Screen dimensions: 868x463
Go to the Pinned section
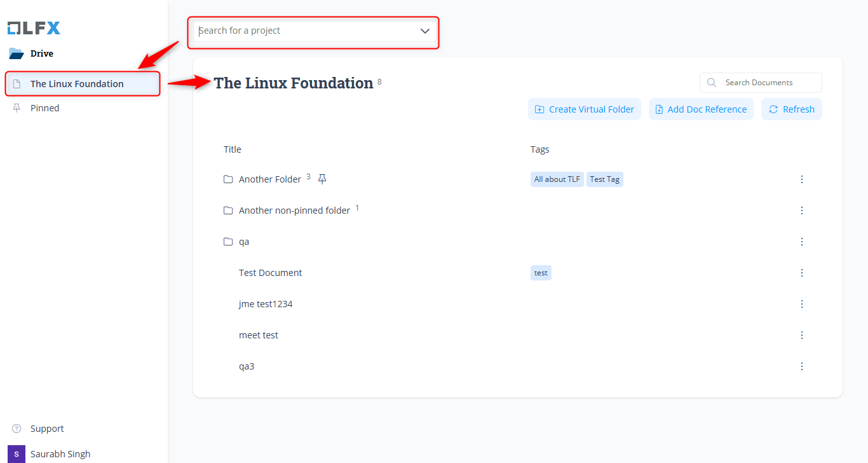[x=44, y=108]
